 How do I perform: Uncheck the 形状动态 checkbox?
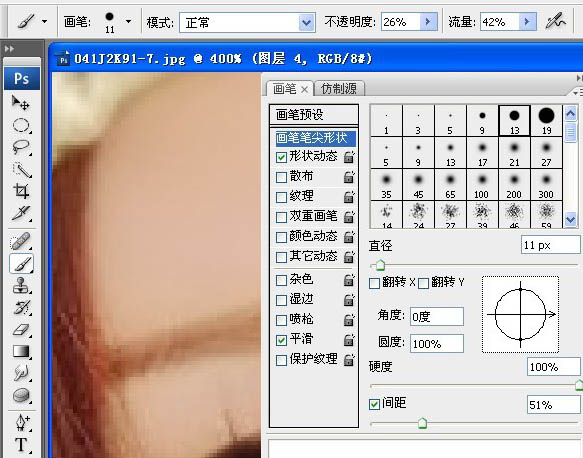[281, 157]
